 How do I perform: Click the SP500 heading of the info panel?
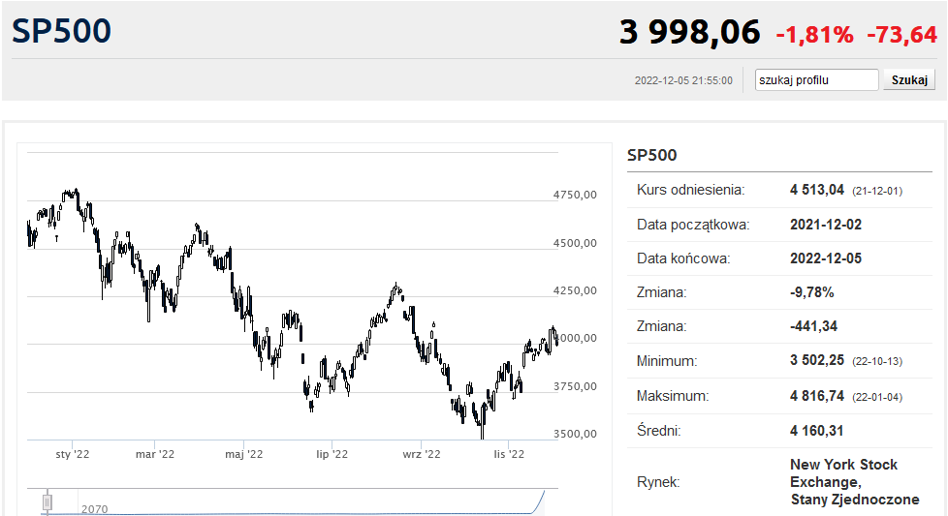click(x=652, y=155)
